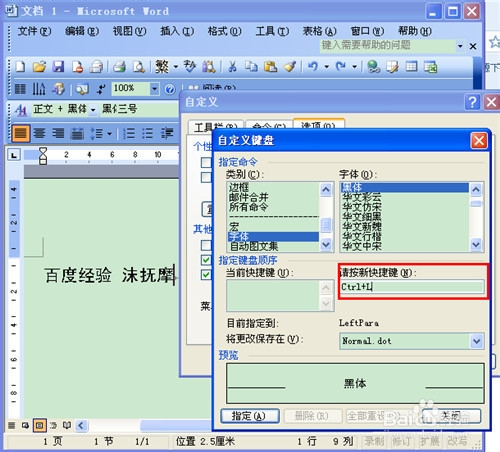Uncheck the lower checked box under 其他
This screenshot has width=500, height=452.
(206, 275)
